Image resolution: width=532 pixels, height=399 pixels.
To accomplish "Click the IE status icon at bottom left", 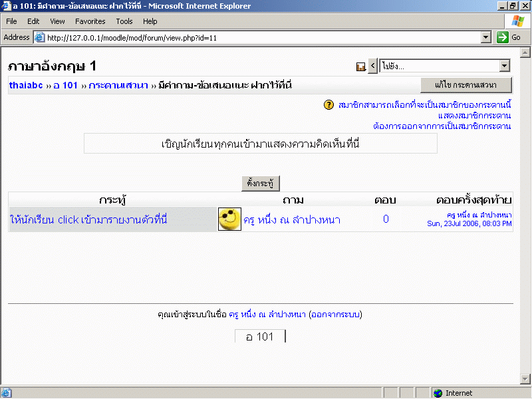I will pyautogui.click(x=7, y=393).
